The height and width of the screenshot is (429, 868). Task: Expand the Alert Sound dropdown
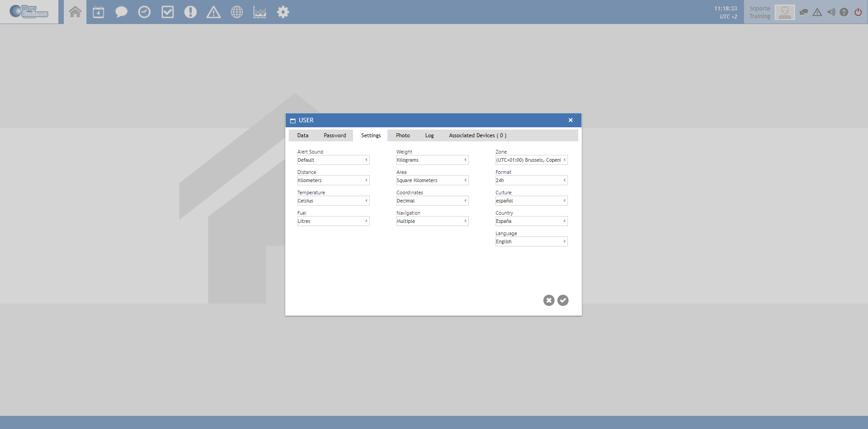pyautogui.click(x=333, y=160)
